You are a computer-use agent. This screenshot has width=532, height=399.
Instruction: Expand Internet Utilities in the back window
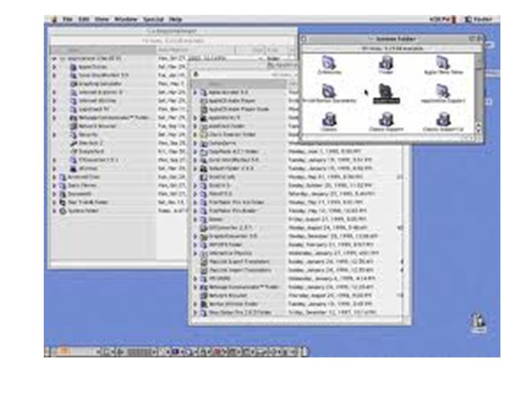pyautogui.click(x=54, y=101)
